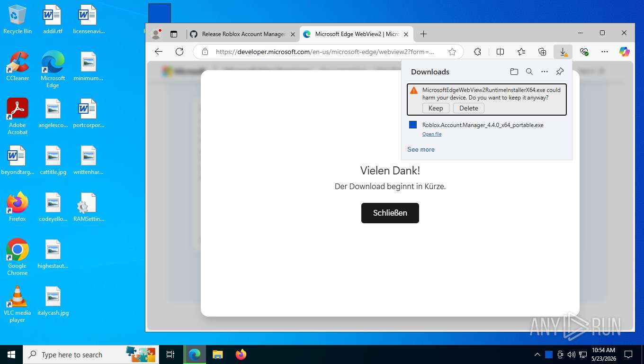Search downloads with the magnifier icon
Screen dimensions: 644x364
529,72
